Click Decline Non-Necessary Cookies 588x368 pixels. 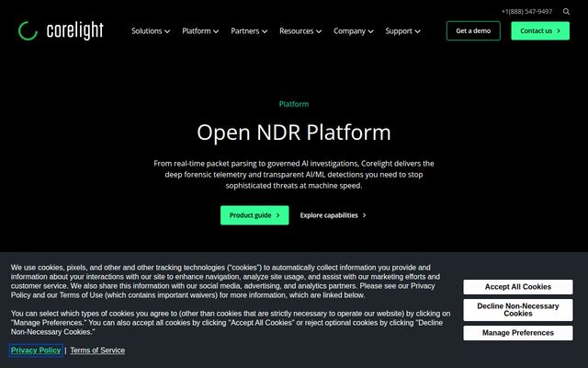[x=518, y=310]
